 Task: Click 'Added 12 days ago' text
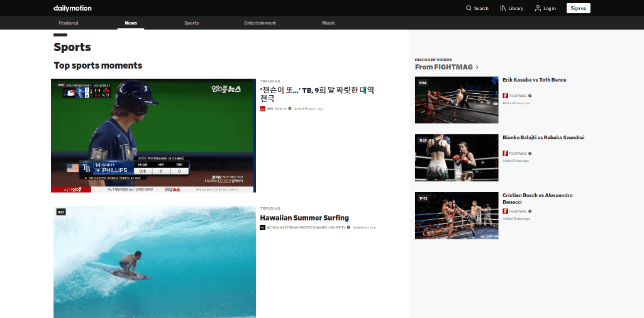pyautogui.click(x=516, y=219)
